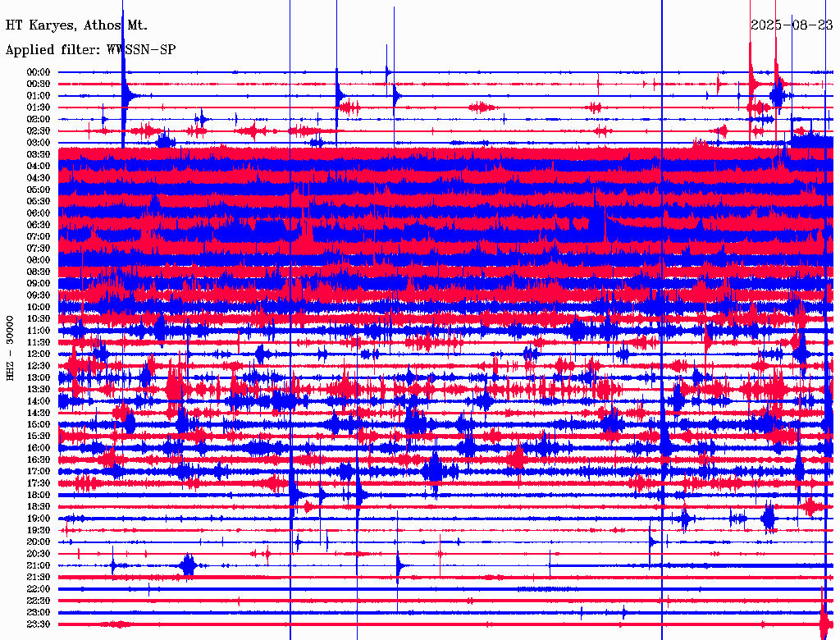Select the 10:30 time row label

[x=39, y=319]
